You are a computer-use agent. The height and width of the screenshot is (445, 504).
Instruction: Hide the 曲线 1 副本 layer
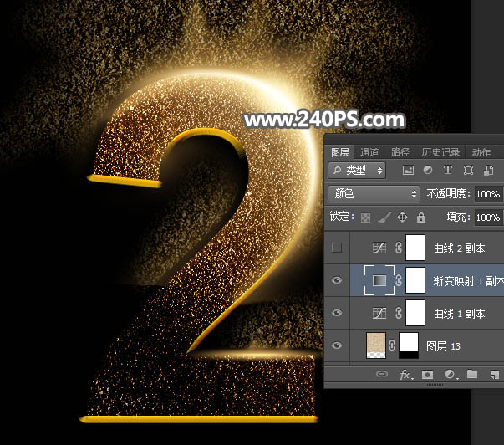[x=337, y=313]
